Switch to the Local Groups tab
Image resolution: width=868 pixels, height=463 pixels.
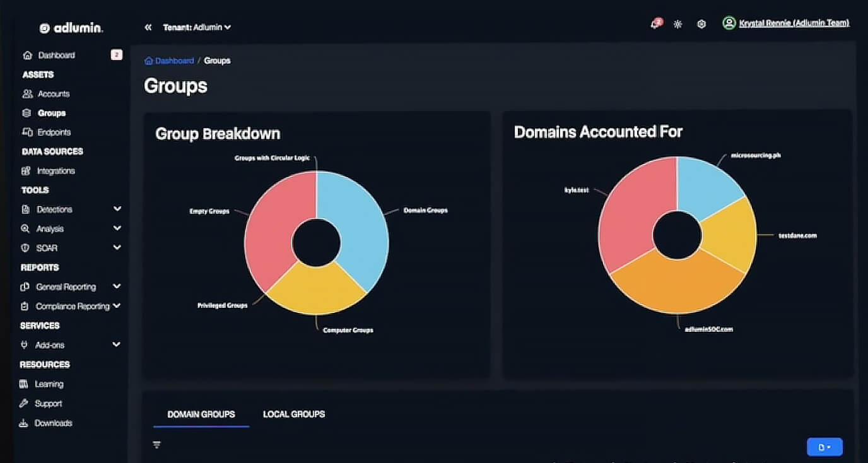(294, 414)
